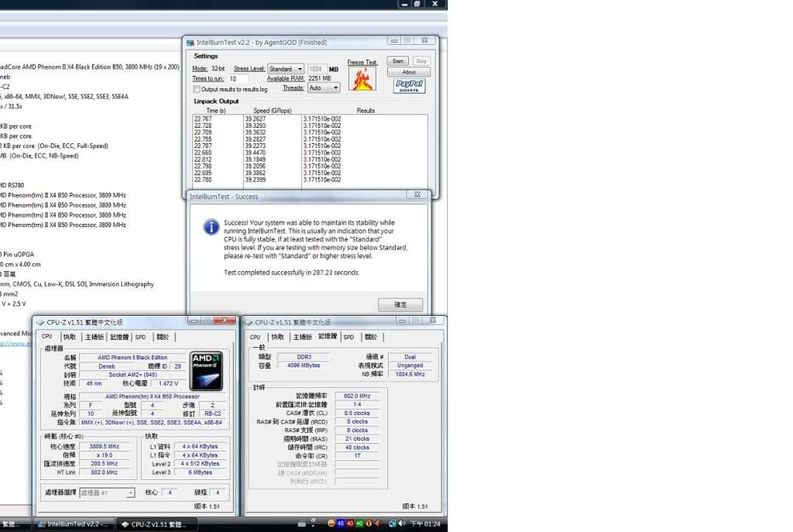This screenshot has height=532, width=793.
Task: Click the left CPU-Z window title icon
Action: tap(40, 321)
